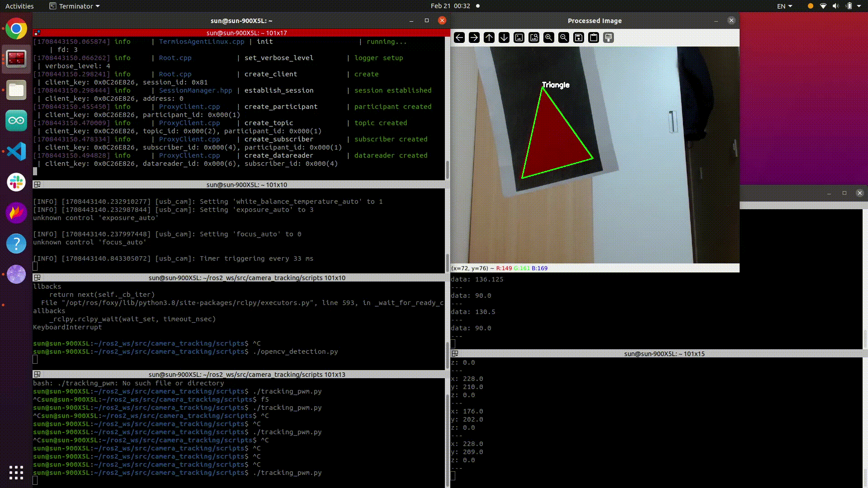The image size is (868, 488).
Task: Show original image size icon
Action: (x=519, y=38)
